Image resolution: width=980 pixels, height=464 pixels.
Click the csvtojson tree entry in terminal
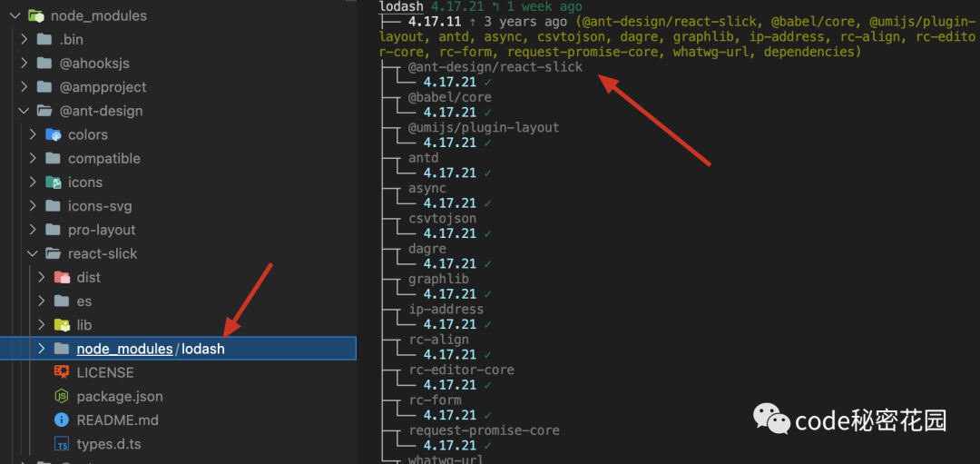(443, 218)
